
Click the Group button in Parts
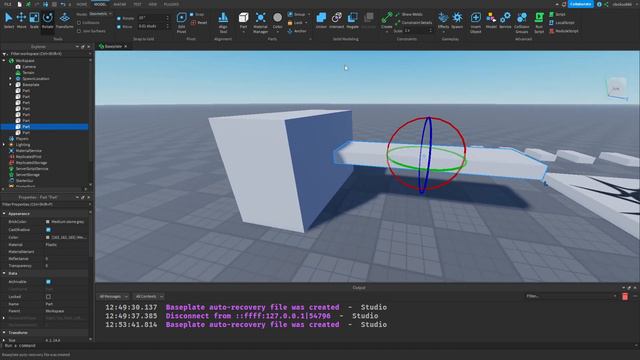tap(296, 14)
